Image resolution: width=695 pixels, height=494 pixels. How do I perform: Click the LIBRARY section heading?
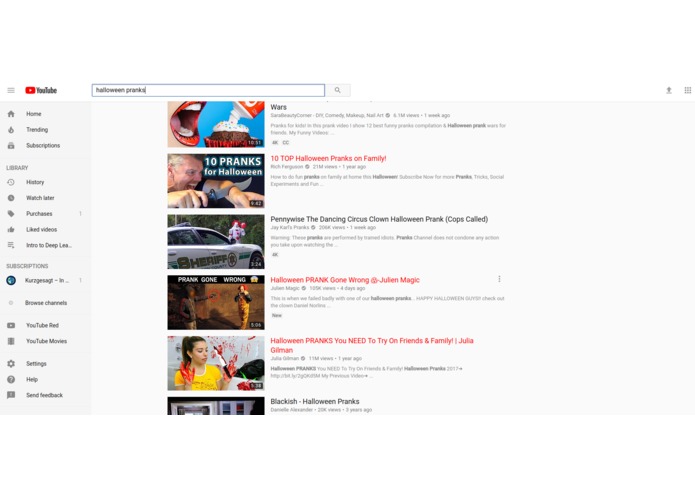pos(17,168)
